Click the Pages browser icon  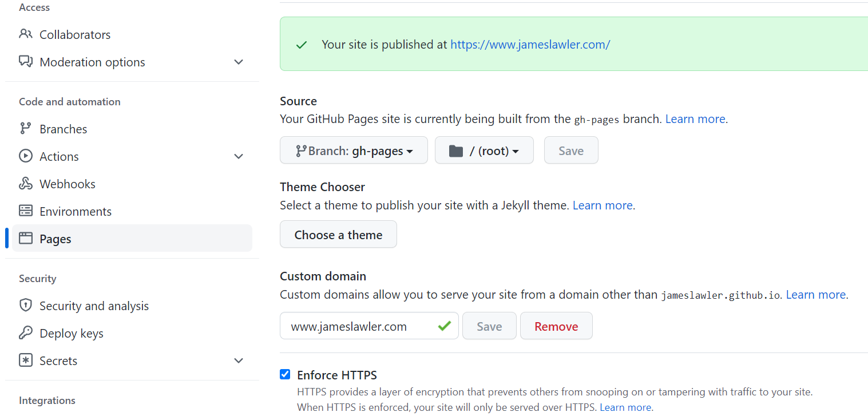pos(26,238)
